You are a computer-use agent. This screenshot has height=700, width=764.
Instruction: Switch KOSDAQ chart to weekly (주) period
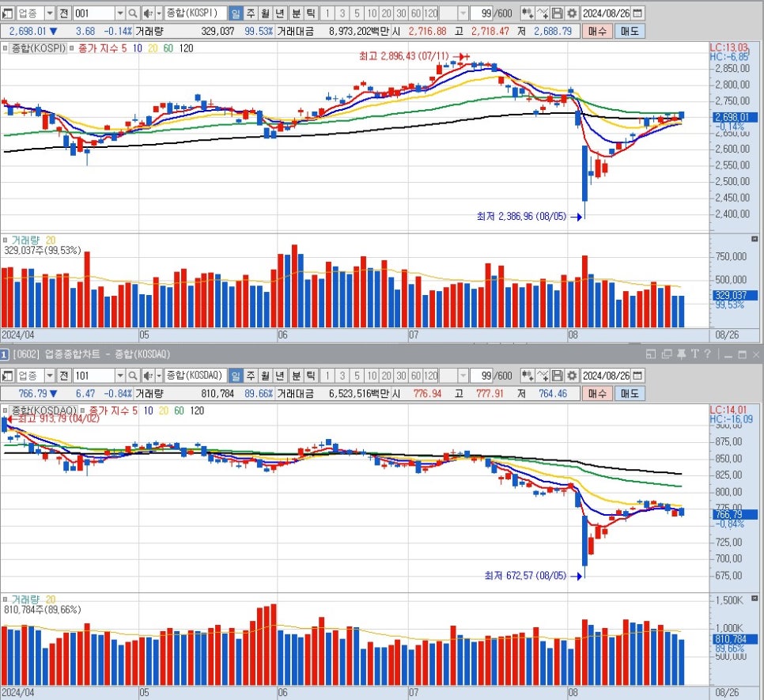click(x=251, y=376)
